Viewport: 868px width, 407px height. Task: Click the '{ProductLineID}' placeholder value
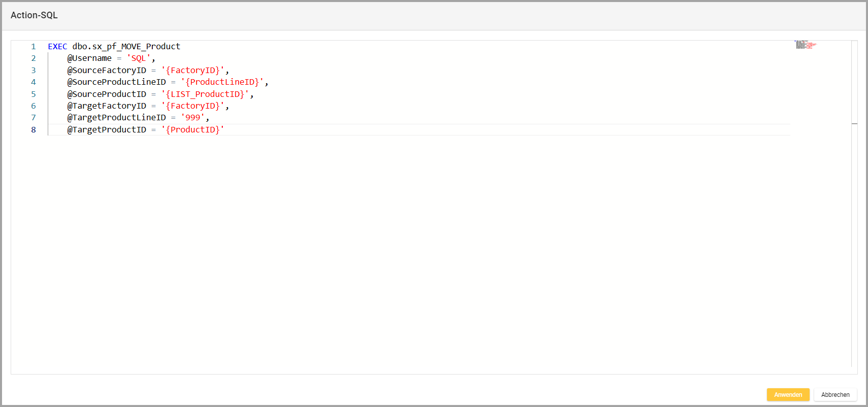pos(222,82)
